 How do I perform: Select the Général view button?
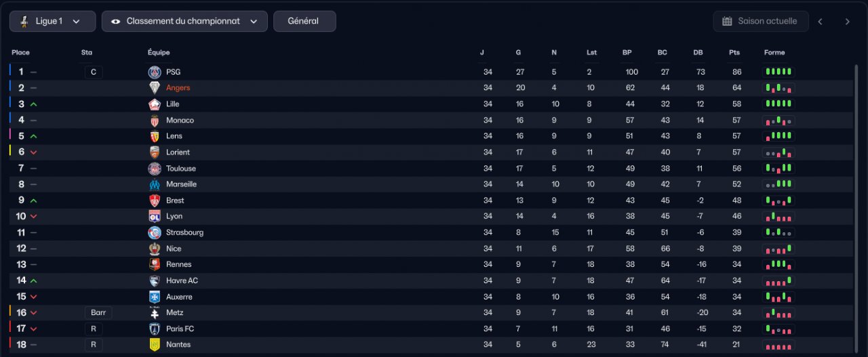304,21
